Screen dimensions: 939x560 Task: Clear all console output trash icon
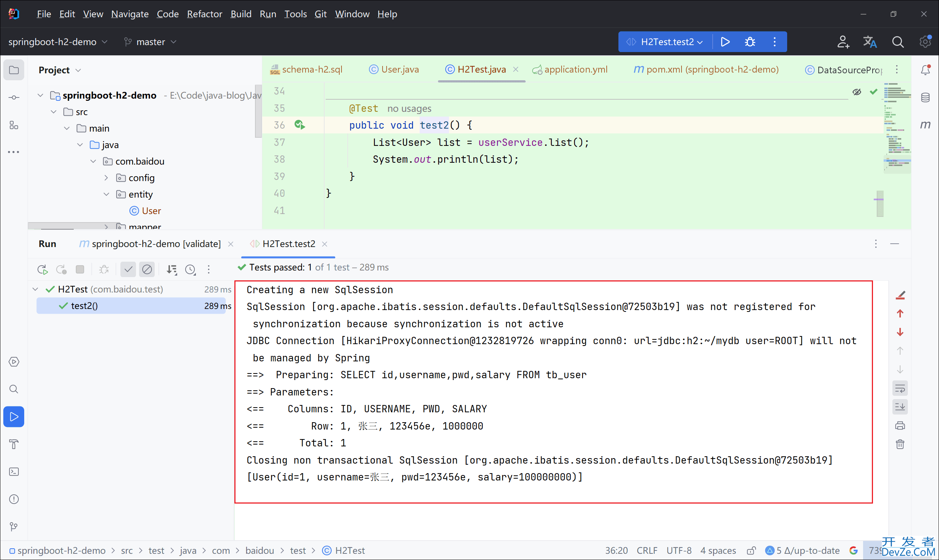pyautogui.click(x=900, y=444)
